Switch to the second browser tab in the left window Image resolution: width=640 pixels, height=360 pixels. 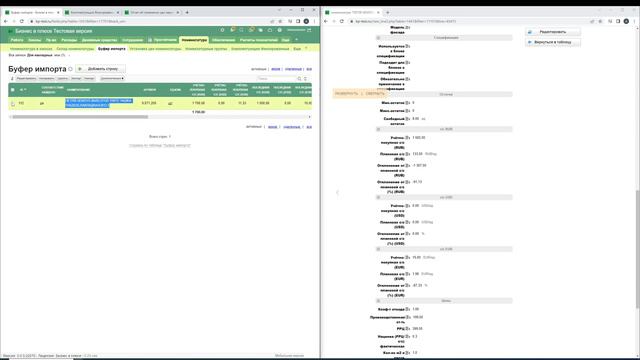[x=91, y=13]
